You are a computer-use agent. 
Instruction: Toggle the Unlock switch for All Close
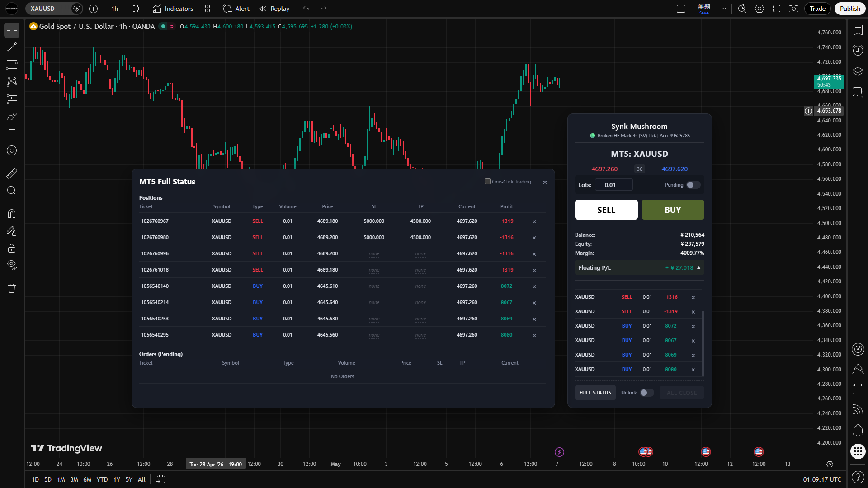point(646,393)
